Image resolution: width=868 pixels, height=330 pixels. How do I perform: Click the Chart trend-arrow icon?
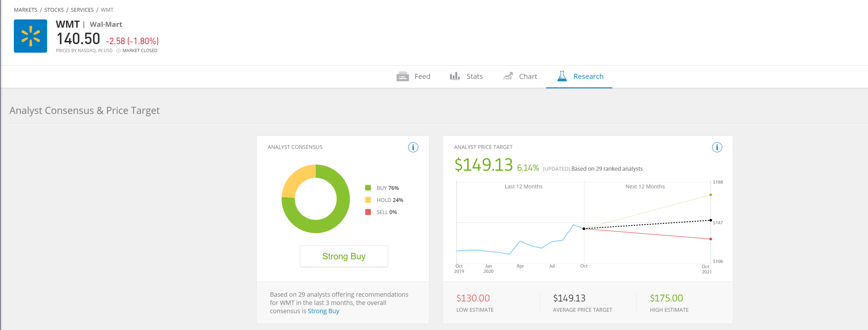tap(507, 76)
